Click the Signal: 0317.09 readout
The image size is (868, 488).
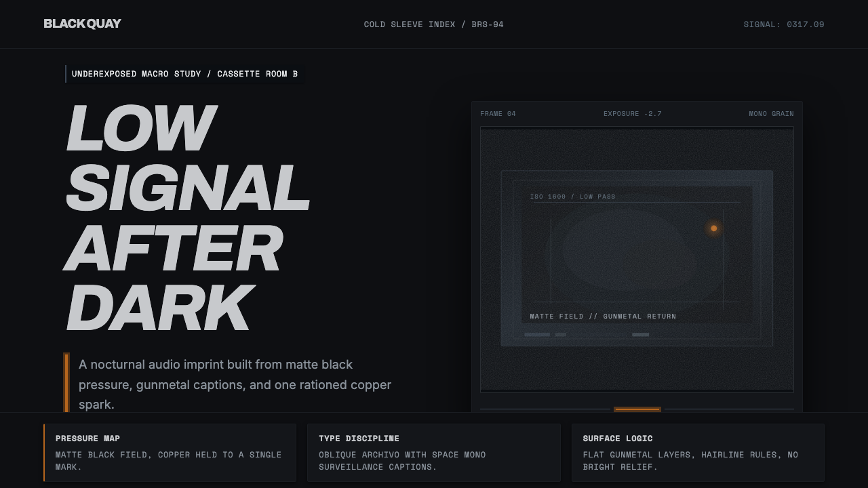point(784,24)
